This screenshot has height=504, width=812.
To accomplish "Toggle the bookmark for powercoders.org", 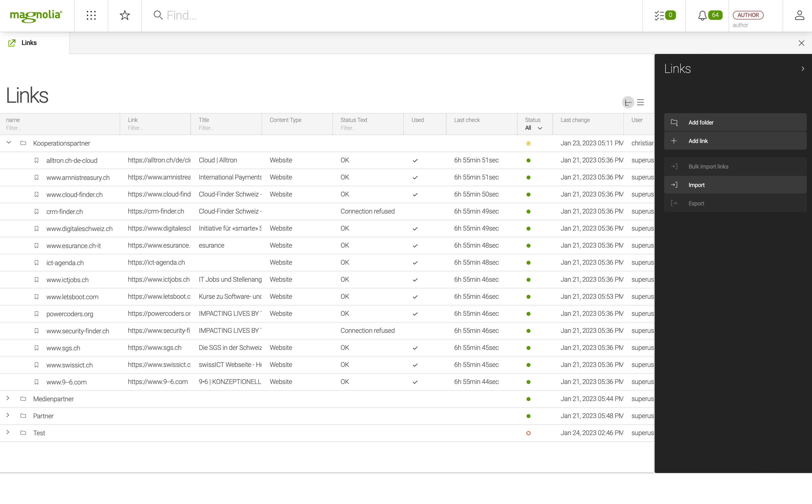I will pos(36,314).
